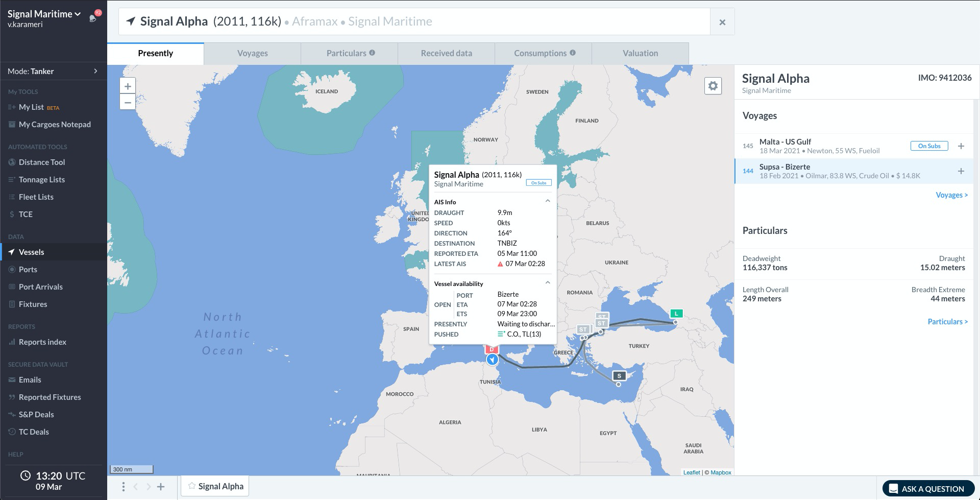This screenshot has width=980, height=500.
Task: Click the latest AIS warning triangle
Action: pyautogui.click(x=500, y=264)
